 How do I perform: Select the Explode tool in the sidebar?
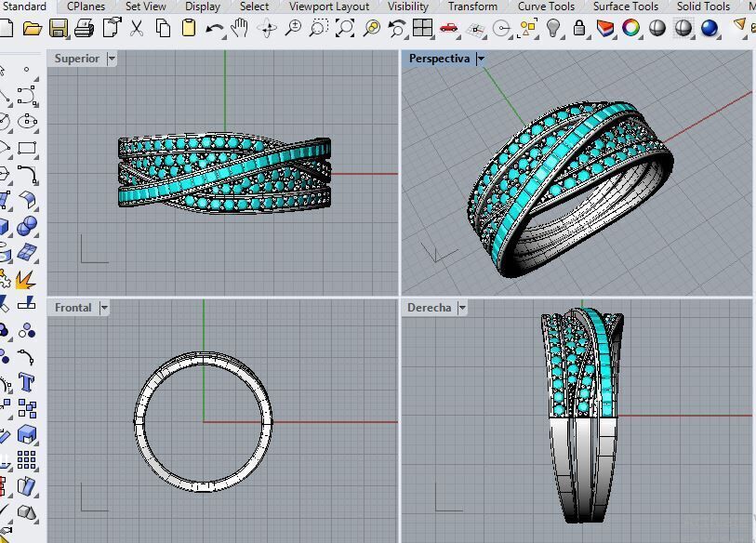tap(25, 279)
